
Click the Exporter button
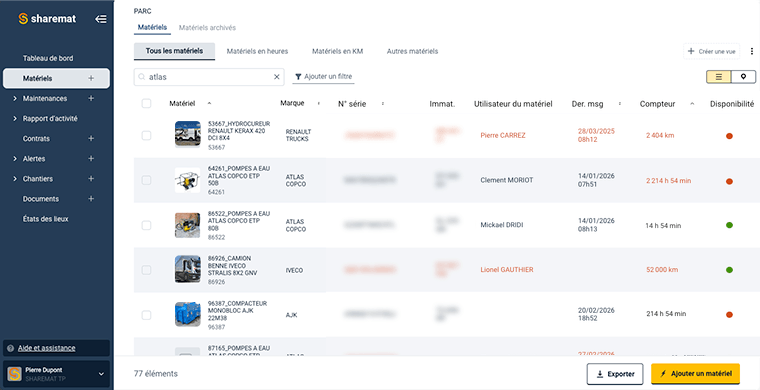point(615,374)
